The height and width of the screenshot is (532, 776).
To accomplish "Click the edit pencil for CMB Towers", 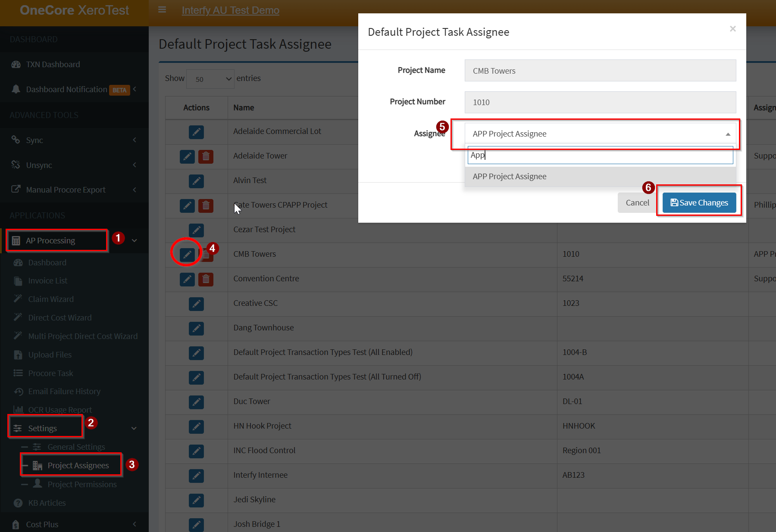I will click(187, 255).
